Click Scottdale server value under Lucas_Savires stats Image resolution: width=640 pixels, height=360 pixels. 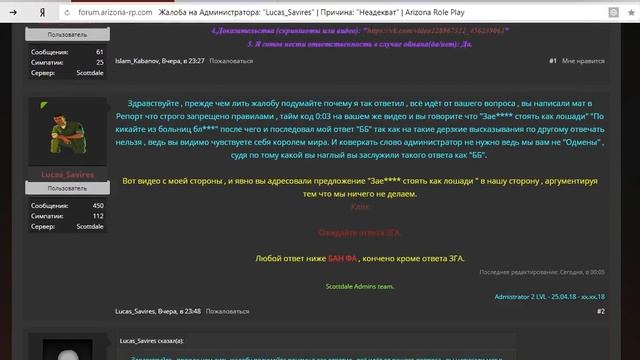[90, 227]
